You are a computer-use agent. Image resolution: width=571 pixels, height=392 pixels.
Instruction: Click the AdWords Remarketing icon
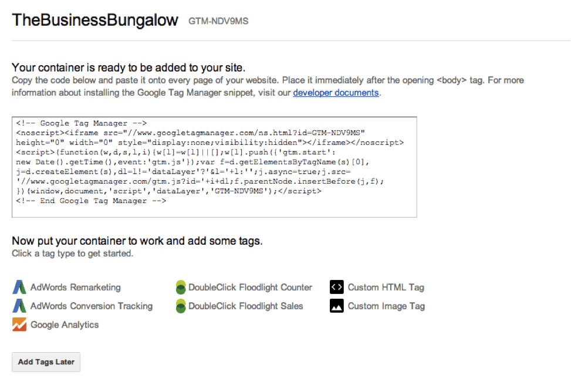point(19,287)
